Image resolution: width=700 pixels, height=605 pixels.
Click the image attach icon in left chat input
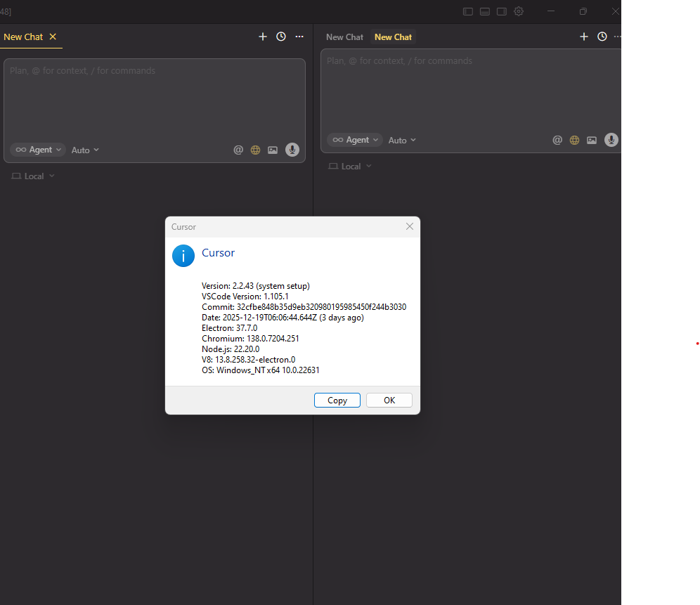pyautogui.click(x=273, y=150)
